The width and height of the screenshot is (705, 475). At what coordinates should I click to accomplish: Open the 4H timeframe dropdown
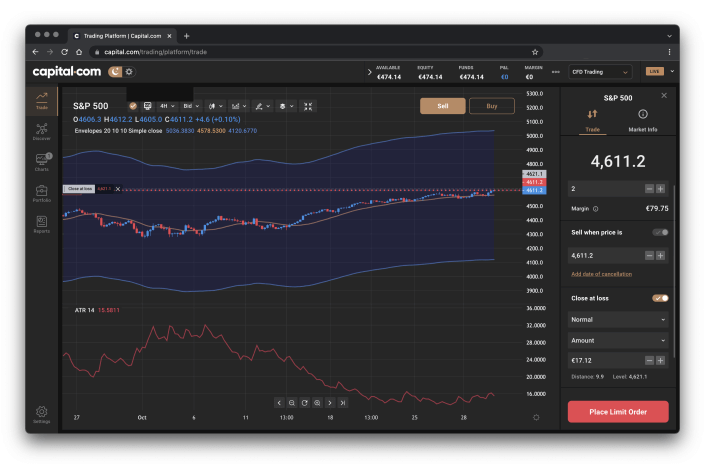pos(167,106)
